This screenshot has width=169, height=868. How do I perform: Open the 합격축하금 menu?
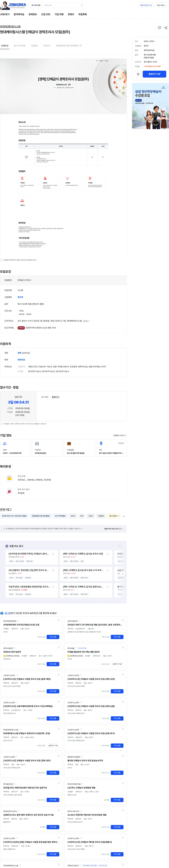point(19,15)
